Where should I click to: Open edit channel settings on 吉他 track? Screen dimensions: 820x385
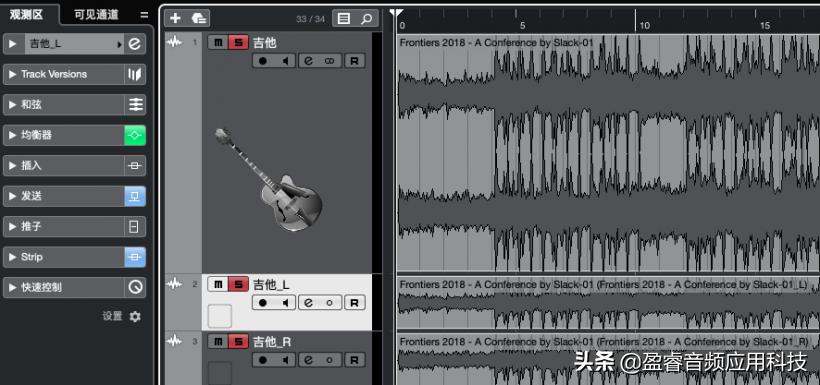(x=309, y=61)
